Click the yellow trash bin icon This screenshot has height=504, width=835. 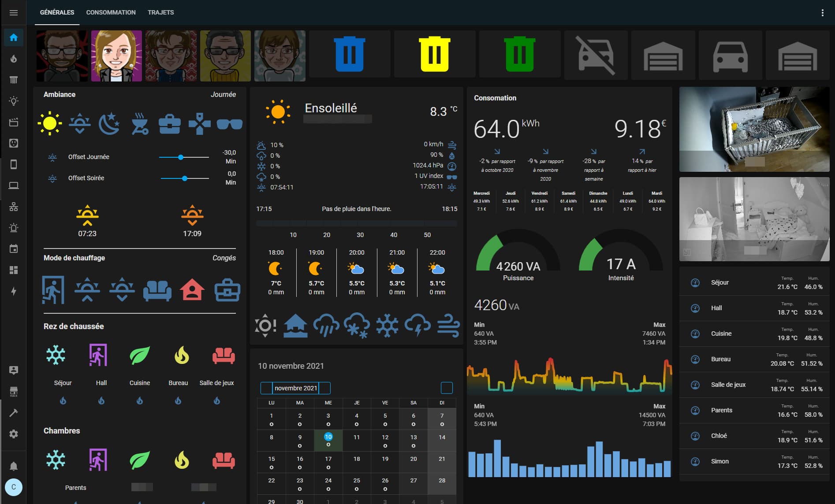pyautogui.click(x=435, y=54)
